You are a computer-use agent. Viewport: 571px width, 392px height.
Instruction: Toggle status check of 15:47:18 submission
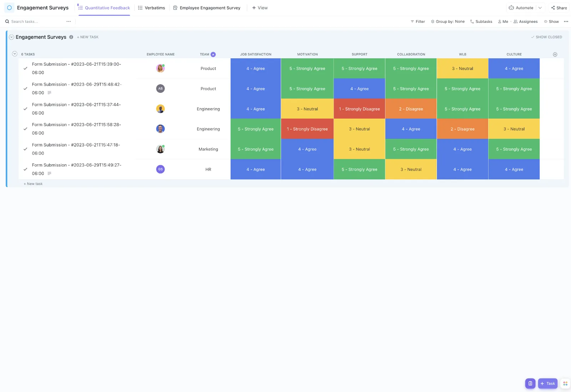click(x=25, y=149)
